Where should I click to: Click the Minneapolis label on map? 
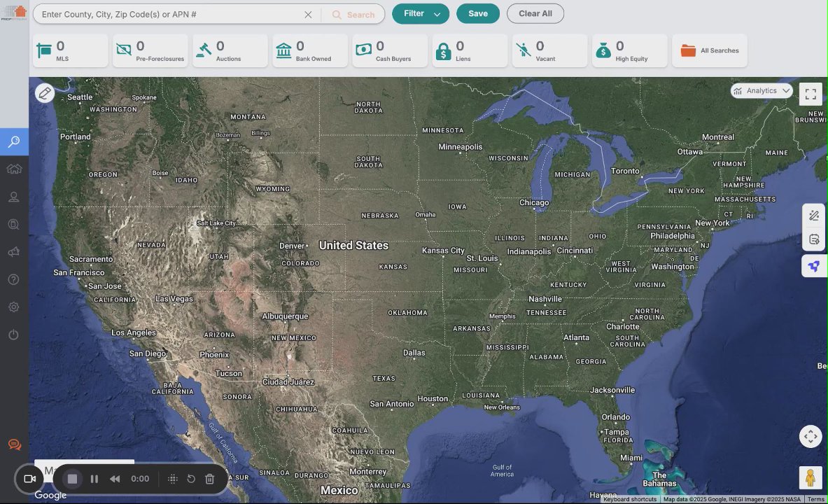point(461,147)
